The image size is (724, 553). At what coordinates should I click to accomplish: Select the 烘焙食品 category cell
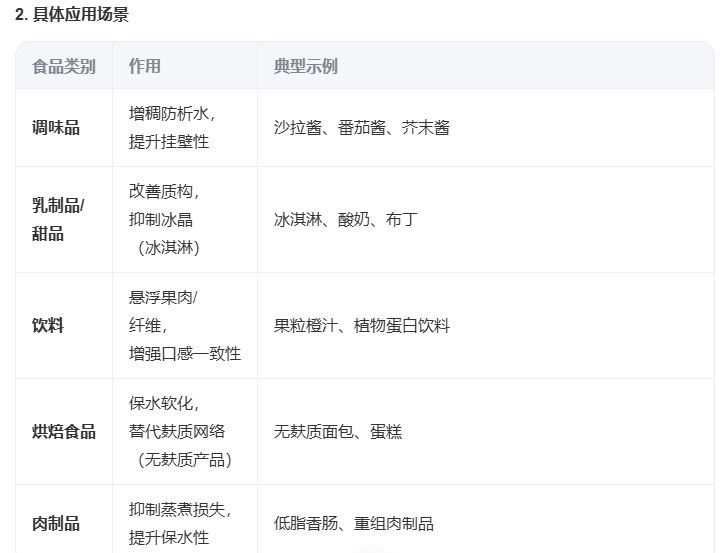point(64,432)
